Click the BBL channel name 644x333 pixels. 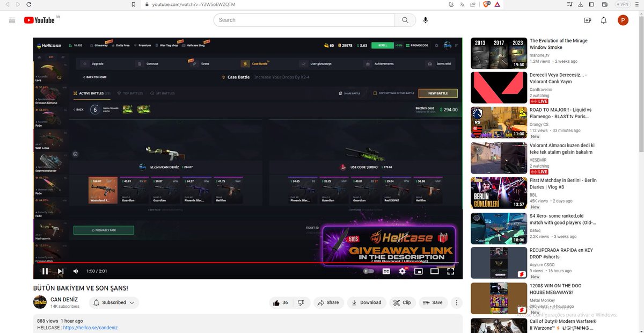(534, 194)
